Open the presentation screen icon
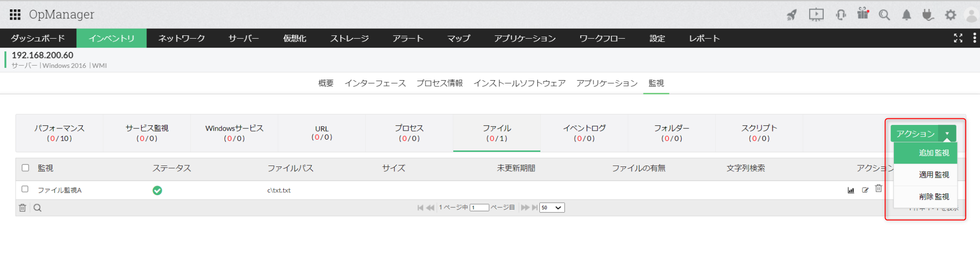 pos(816,15)
